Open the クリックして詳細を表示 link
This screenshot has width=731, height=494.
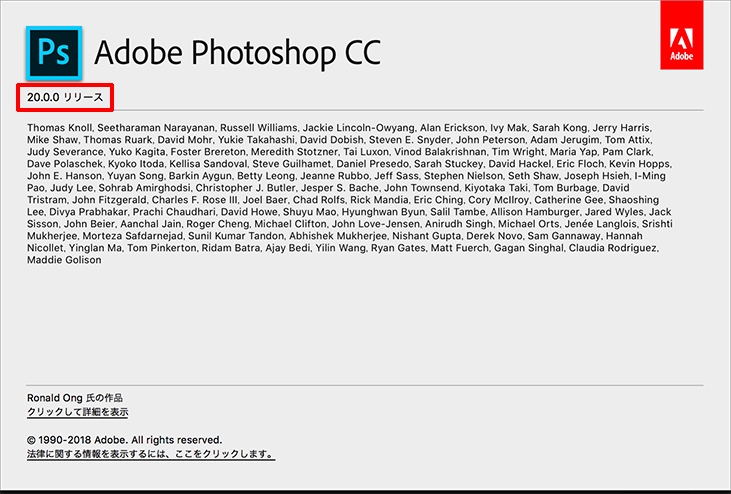[77, 412]
